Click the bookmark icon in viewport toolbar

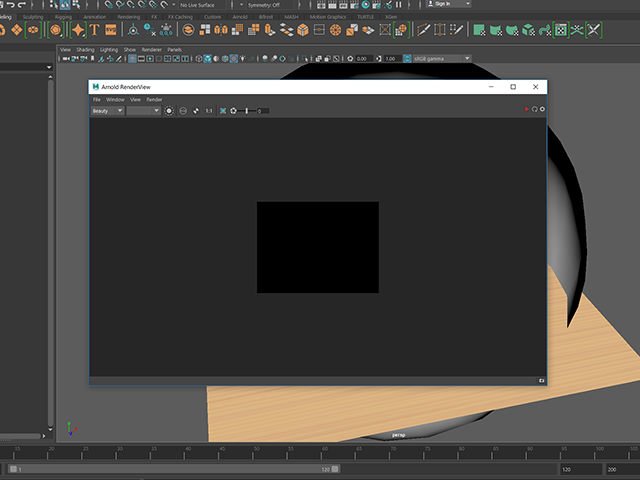pos(93,59)
